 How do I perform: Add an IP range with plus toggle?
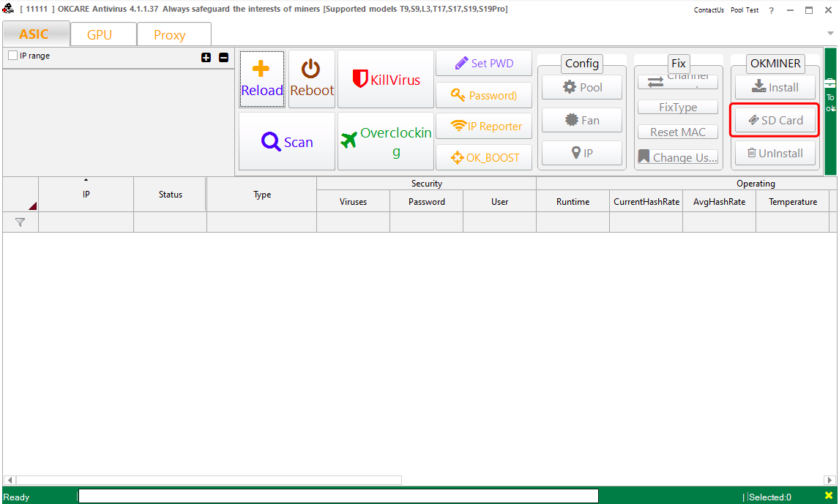[x=206, y=57]
